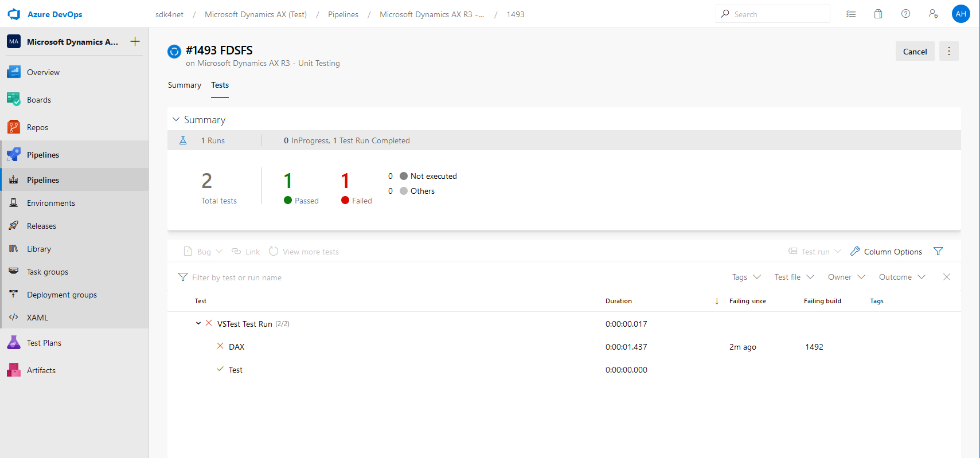The width and height of the screenshot is (980, 458).
Task: Open the work items list icon in header
Action: (851, 14)
